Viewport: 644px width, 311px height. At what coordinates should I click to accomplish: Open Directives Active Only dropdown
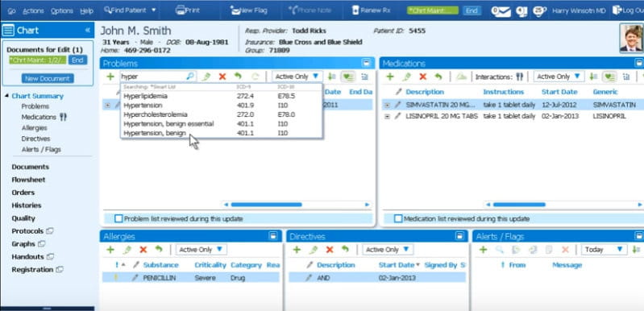coord(388,250)
